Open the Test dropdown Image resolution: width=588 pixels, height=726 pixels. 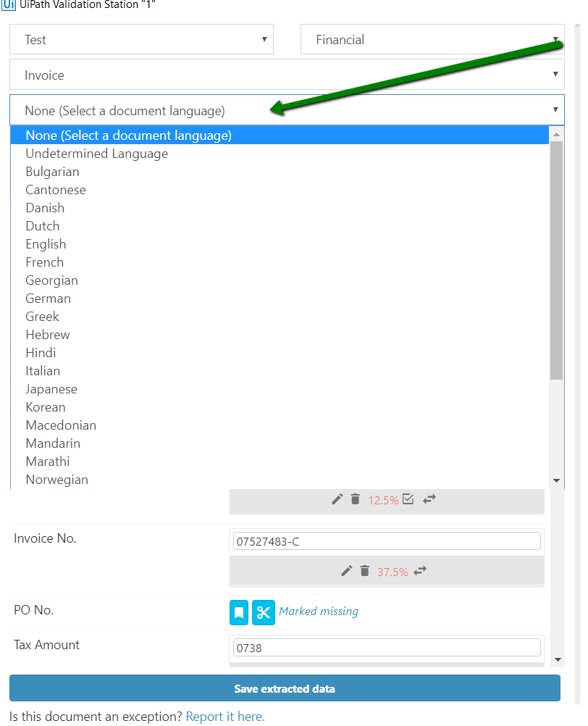pos(141,39)
